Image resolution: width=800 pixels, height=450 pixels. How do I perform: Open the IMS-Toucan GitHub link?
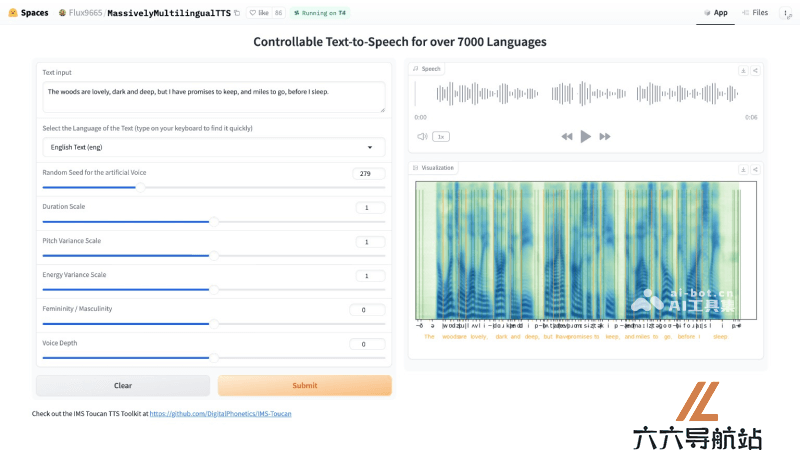(220, 414)
